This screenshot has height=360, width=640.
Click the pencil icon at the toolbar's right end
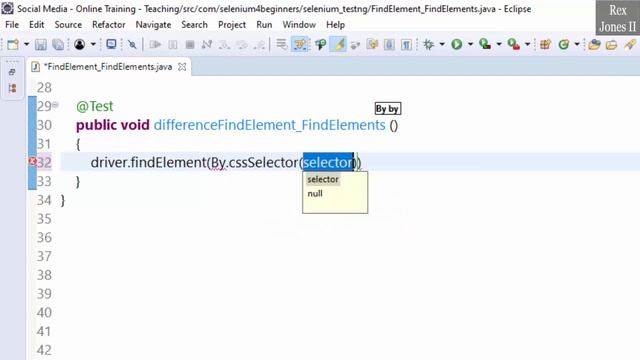(x=630, y=44)
